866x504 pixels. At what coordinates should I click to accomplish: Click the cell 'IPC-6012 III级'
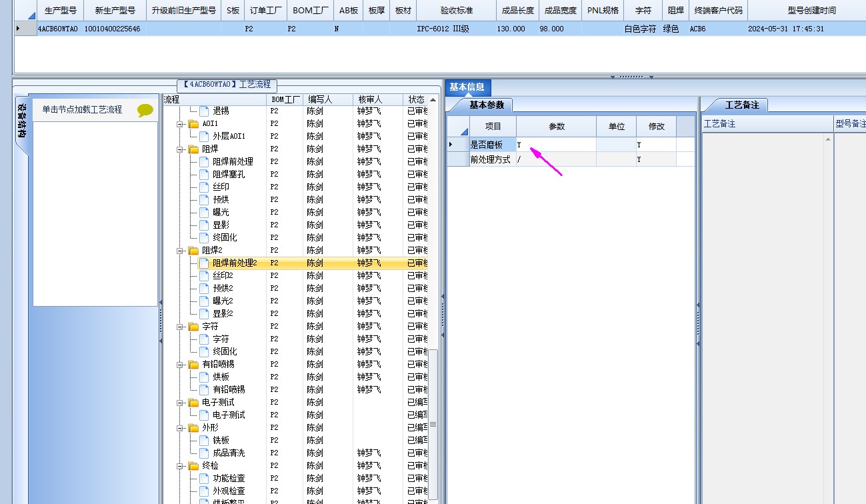point(457,29)
